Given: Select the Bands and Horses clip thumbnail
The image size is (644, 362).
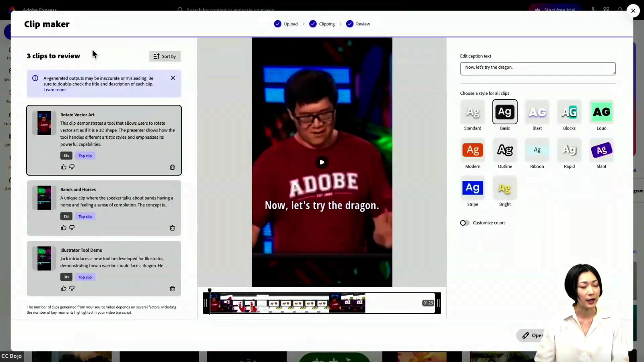Looking at the screenshot, I should pyautogui.click(x=44, y=198).
